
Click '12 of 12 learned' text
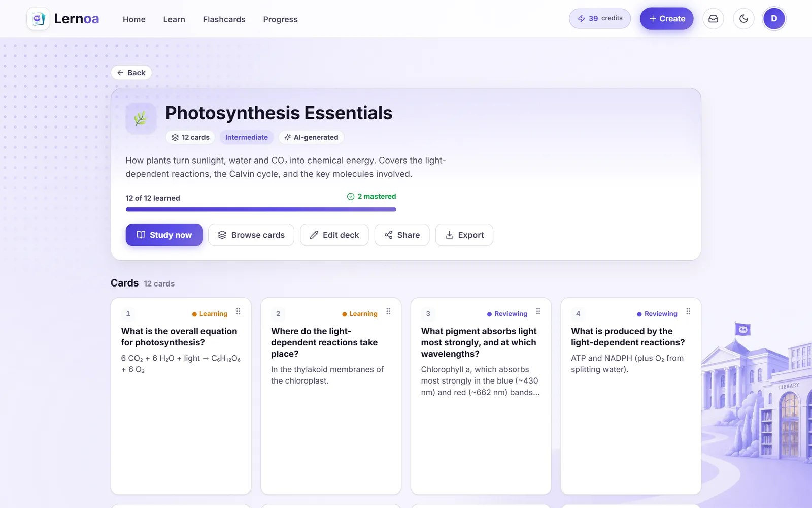[153, 198]
